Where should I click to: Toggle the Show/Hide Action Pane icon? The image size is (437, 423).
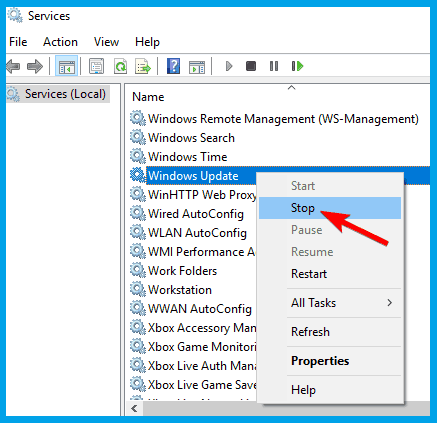pos(197,67)
